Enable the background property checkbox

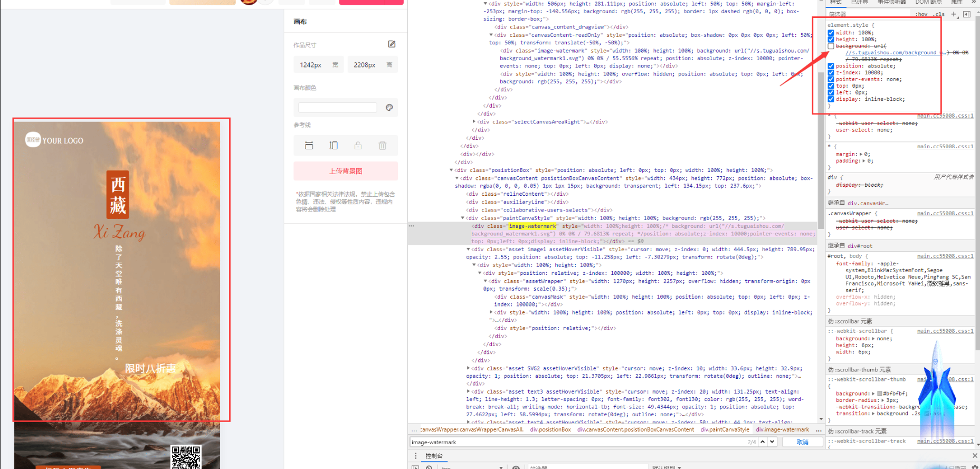[831, 46]
